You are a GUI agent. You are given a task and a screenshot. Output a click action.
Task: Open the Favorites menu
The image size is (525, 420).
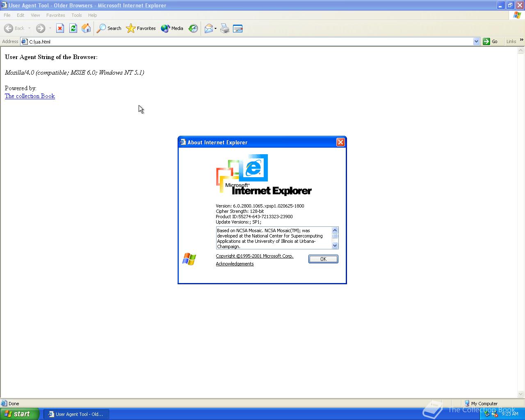55,15
